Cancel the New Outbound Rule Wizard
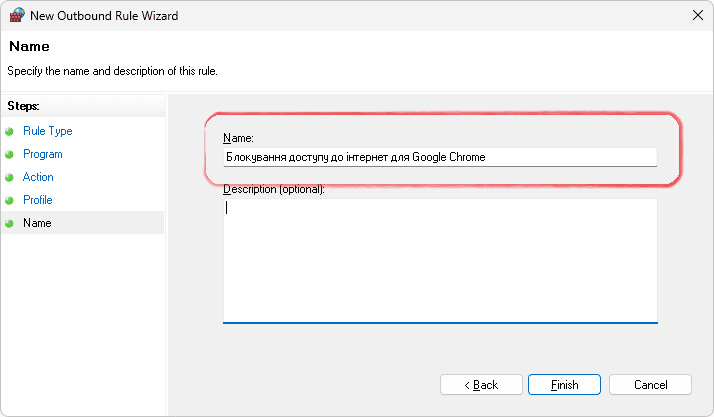 (650, 385)
